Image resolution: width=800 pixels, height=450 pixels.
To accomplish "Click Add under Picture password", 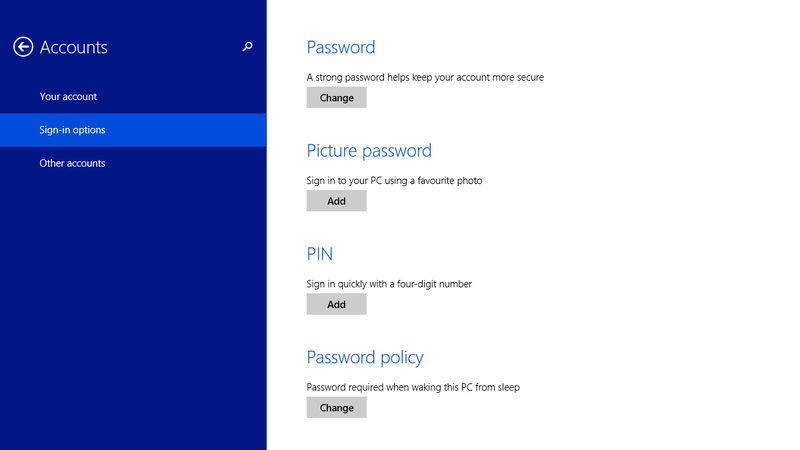I will click(x=336, y=201).
